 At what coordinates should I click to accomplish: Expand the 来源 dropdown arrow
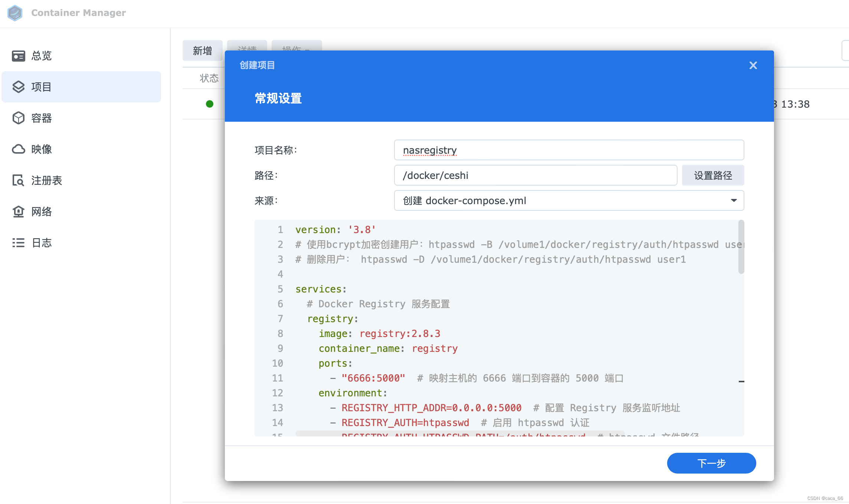[x=734, y=200]
